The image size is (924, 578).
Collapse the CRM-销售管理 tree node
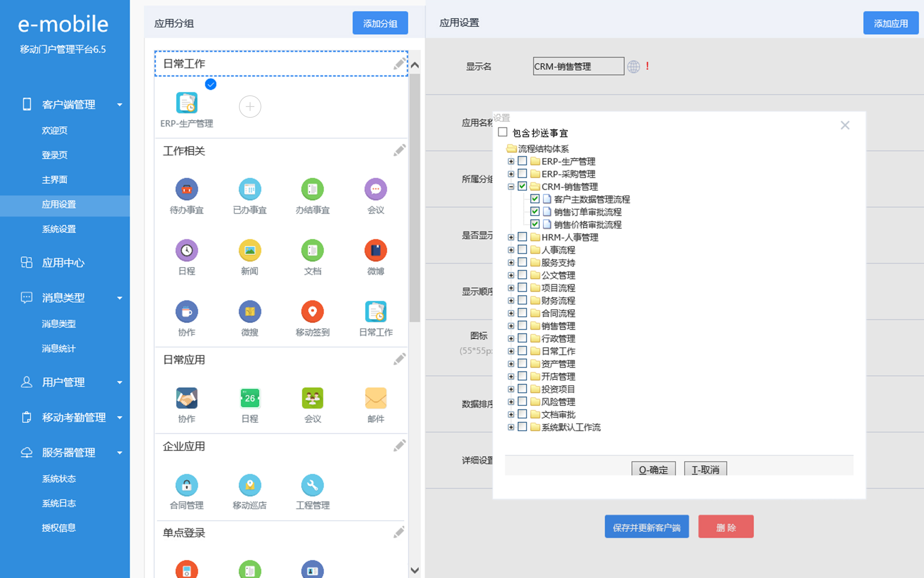[x=511, y=186]
